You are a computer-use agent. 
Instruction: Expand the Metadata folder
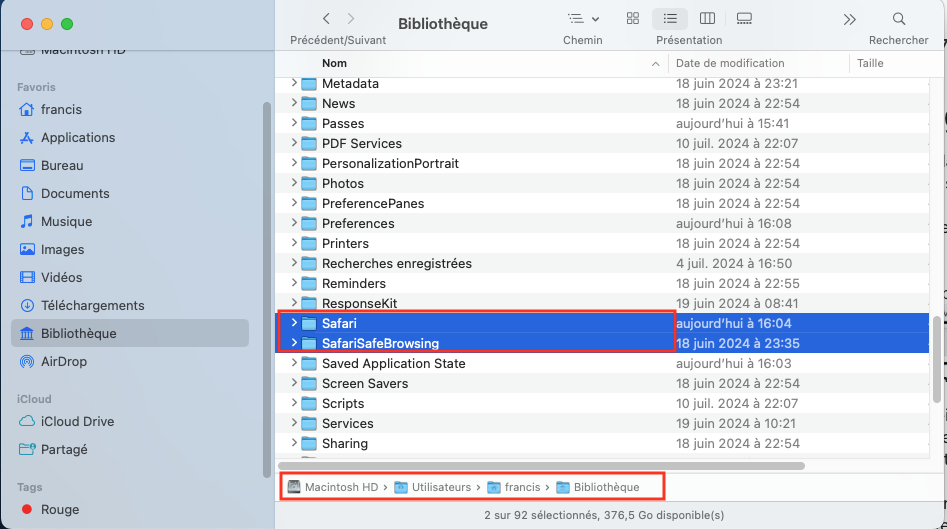tap(294, 83)
